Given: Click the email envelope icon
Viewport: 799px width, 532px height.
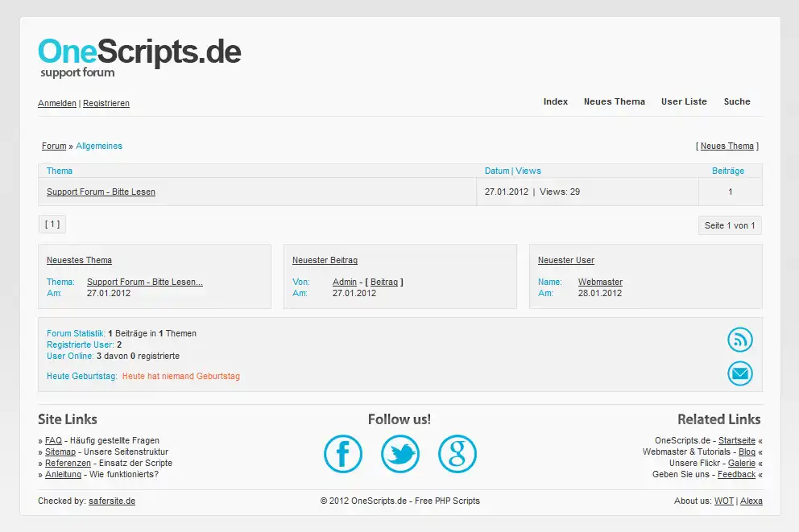Looking at the screenshot, I should 740,373.
